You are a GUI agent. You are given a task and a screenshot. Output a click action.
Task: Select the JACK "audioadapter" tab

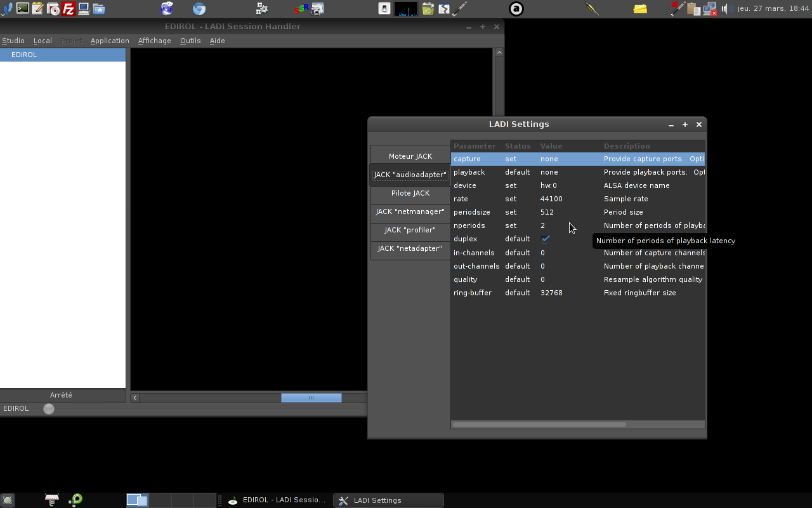410,175
